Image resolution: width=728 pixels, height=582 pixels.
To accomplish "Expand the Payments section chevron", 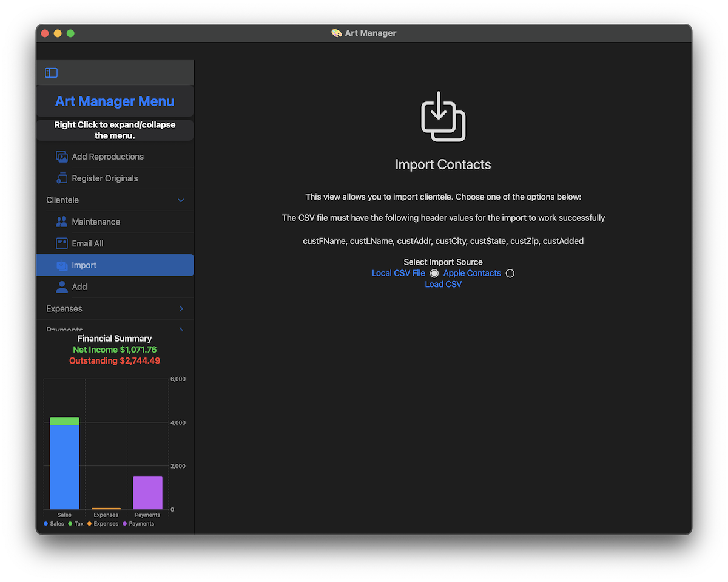I will pos(181,330).
